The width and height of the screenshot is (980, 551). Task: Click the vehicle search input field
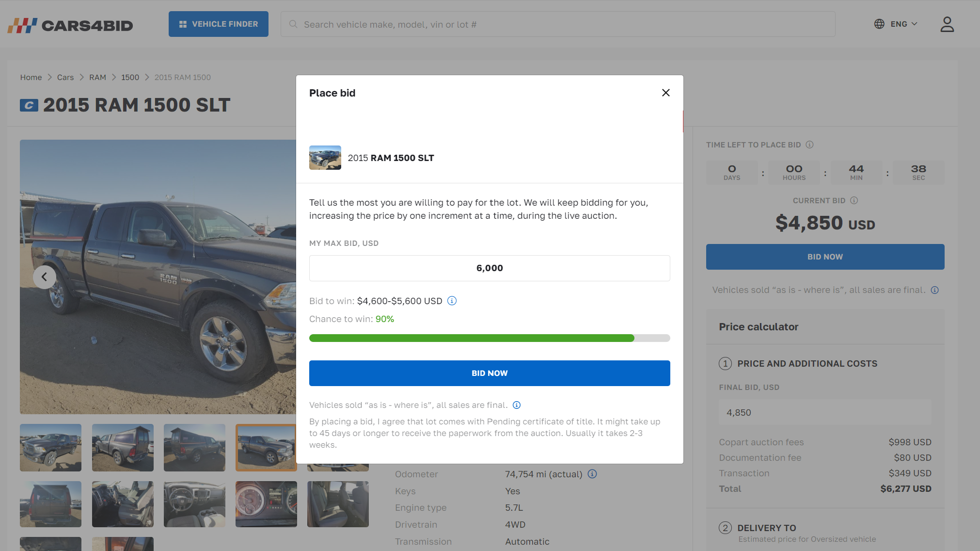[x=558, y=24]
